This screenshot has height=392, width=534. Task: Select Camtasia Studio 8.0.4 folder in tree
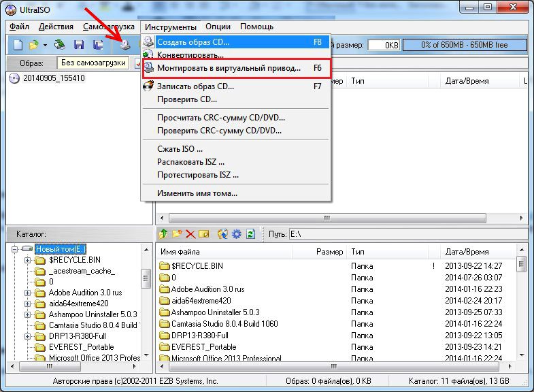click(95, 325)
